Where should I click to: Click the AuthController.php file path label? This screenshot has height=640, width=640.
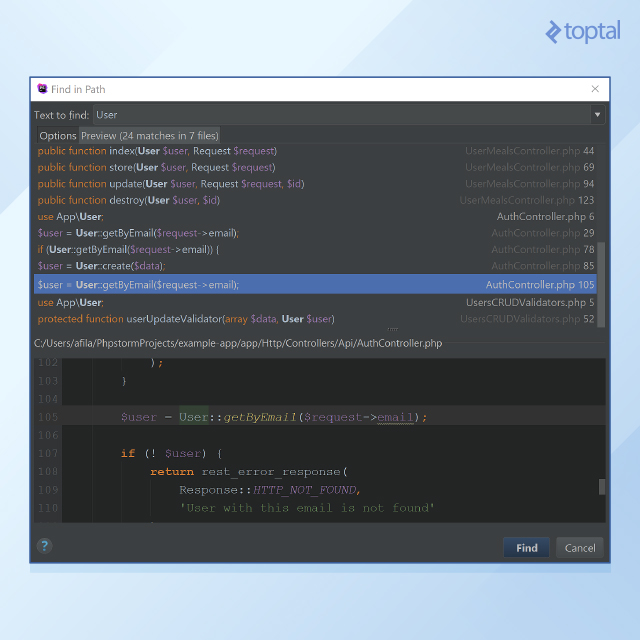(238, 343)
